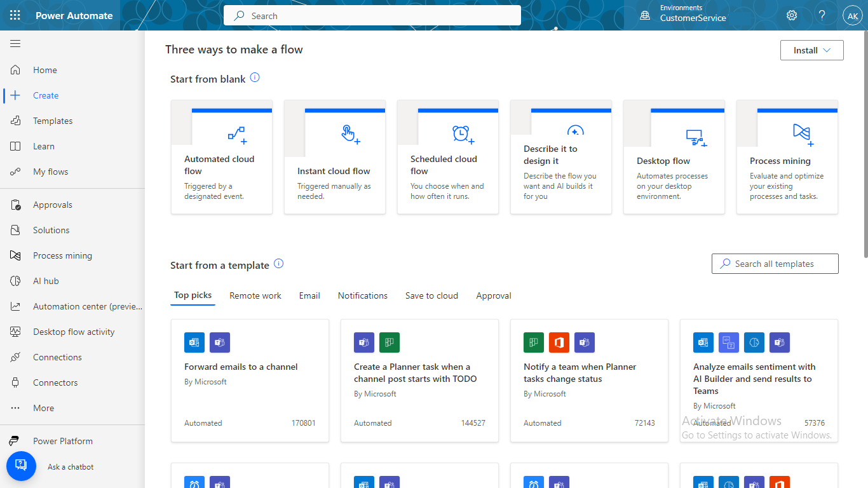Expand the Install dropdown button
The height and width of the screenshot is (488, 868).
coord(811,50)
